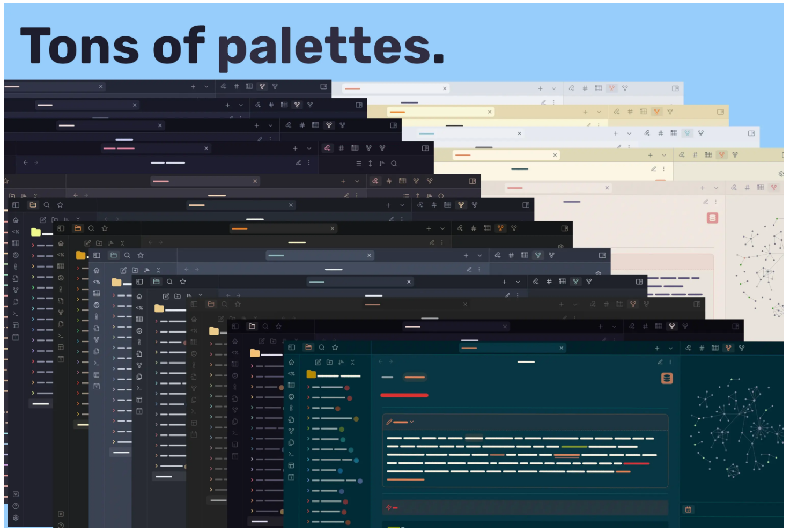Select active graph tab in teal window's right sidebar
Image resolution: width=790 pixels, height=532 pixels.
(728, 348)
